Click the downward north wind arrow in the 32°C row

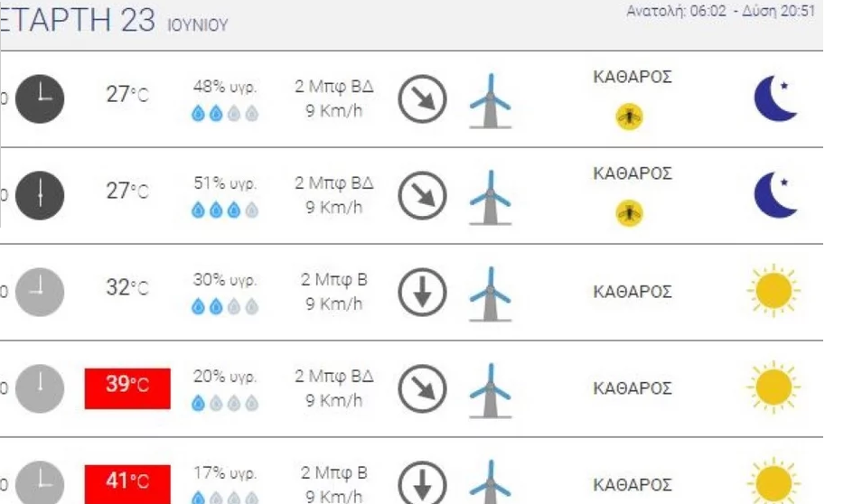423,293
